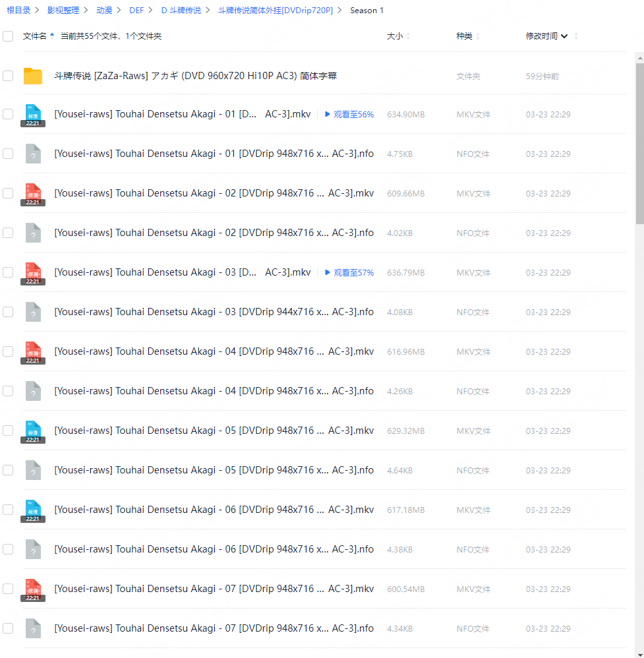Image resolution: width=644 pixels, height=658 pixels.
Task: Select the checkbox for Akagi 03 mkv
Action: (8, 272)
